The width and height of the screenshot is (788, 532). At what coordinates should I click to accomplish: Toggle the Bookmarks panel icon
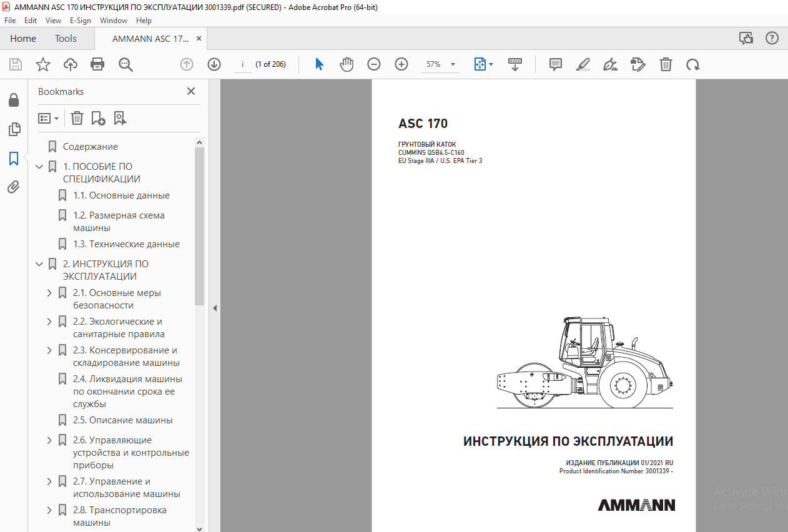tap(14, 159)
